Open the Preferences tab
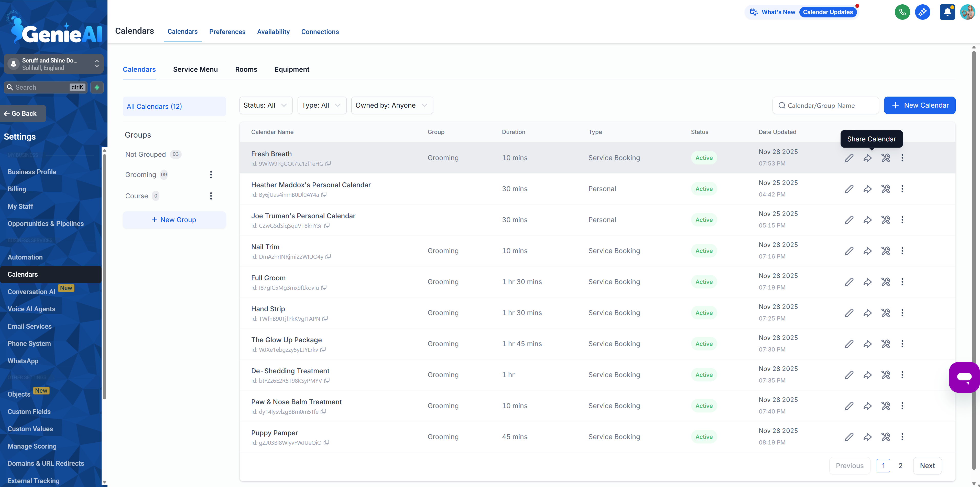The image size is (980, 487). (x=227, y=32)
